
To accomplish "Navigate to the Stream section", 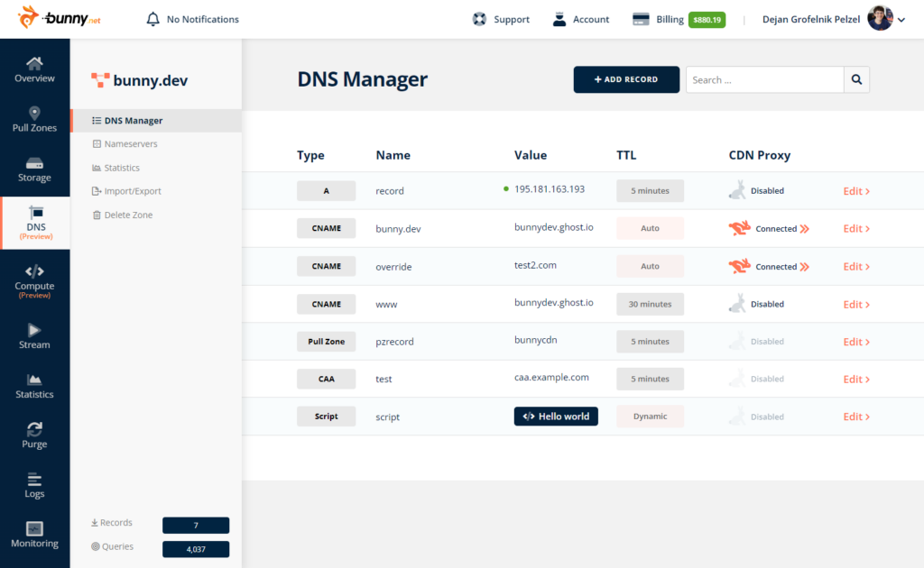I will point(34,337).
